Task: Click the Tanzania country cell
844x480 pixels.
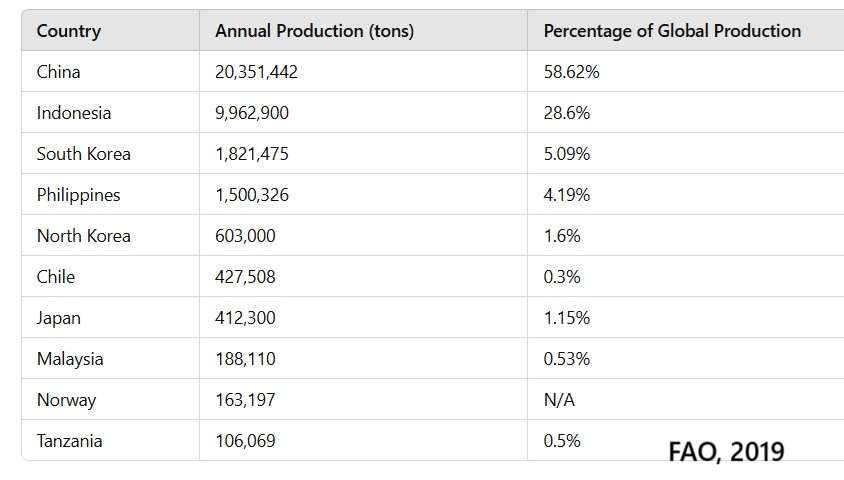Action: tap(70, 441)
